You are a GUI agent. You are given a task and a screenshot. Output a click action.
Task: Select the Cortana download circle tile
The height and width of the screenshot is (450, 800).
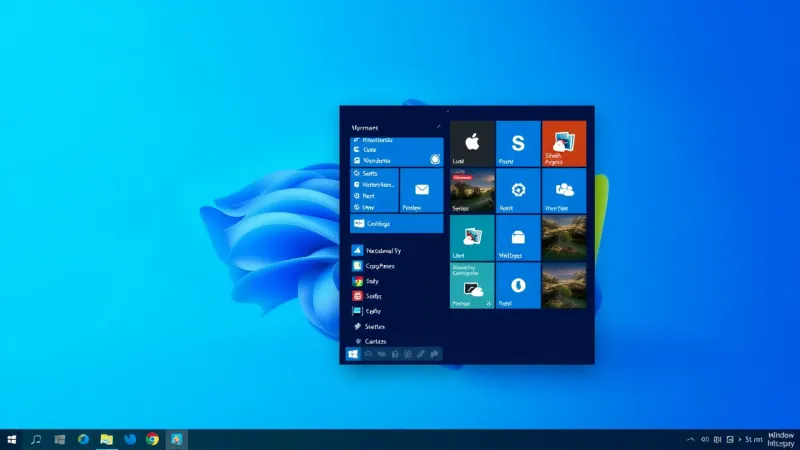(518, 286)
